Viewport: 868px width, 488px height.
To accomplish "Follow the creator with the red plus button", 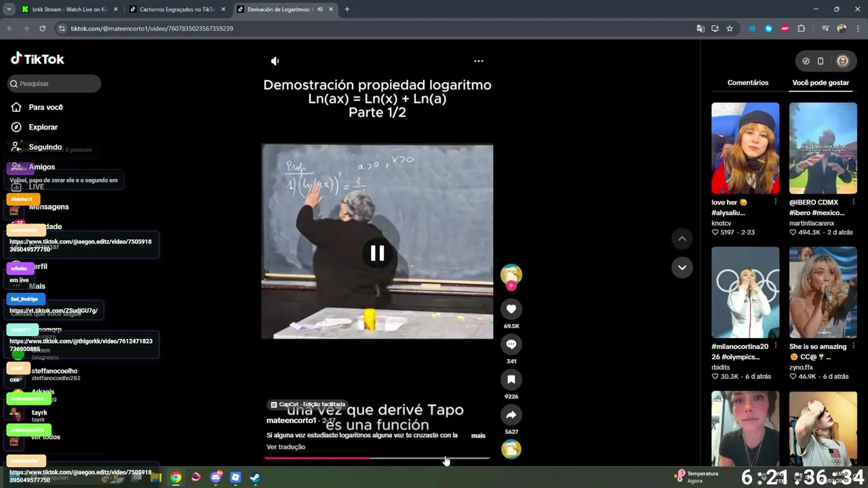I will [511, 286].
